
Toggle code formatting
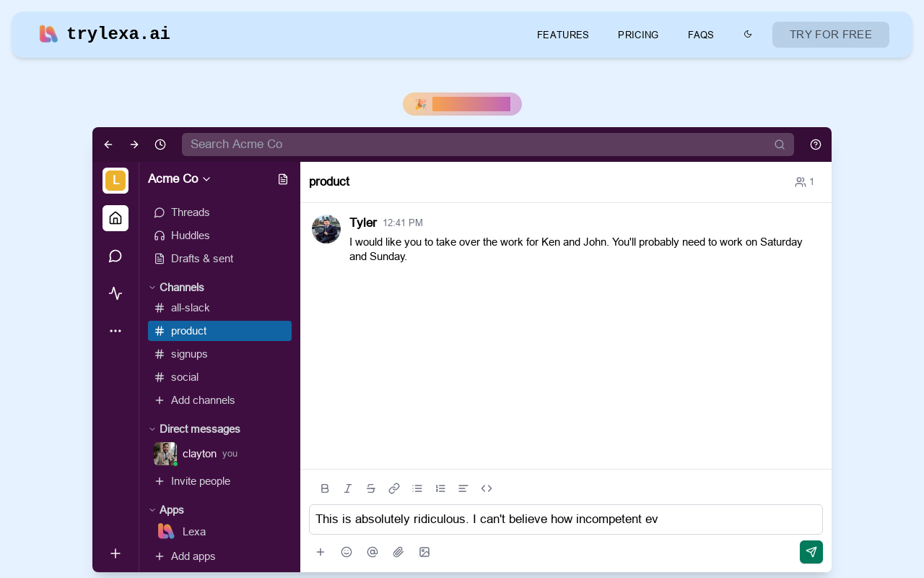click(487, 488)
